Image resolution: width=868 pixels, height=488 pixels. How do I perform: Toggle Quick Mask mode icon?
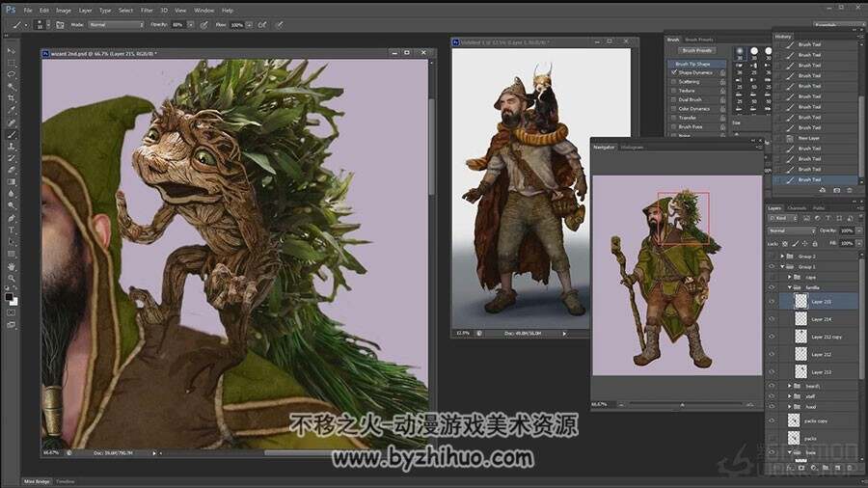coord(11,312)
